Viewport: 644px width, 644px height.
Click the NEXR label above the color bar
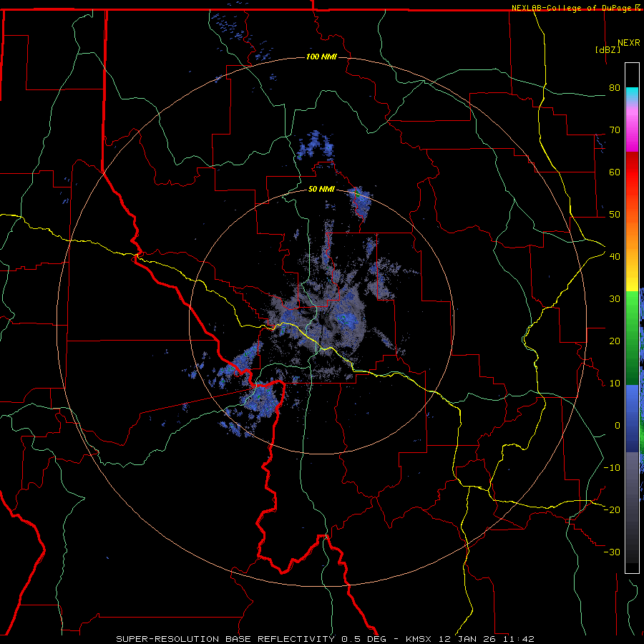point(629,43)
